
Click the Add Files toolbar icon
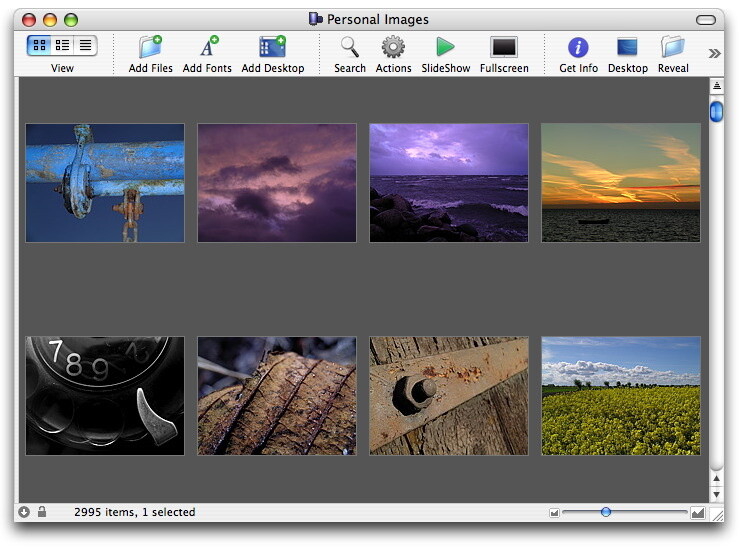[x=150, y=47]
